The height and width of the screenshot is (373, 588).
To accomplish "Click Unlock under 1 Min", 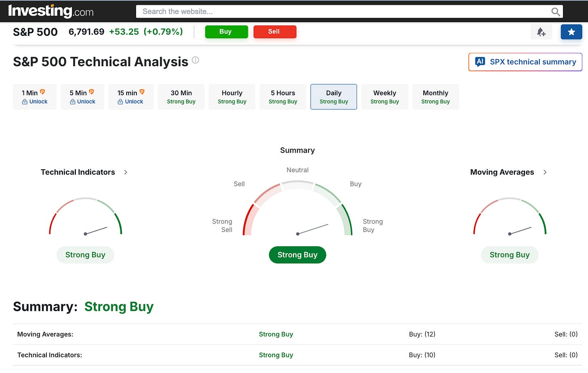I will 35,102.
